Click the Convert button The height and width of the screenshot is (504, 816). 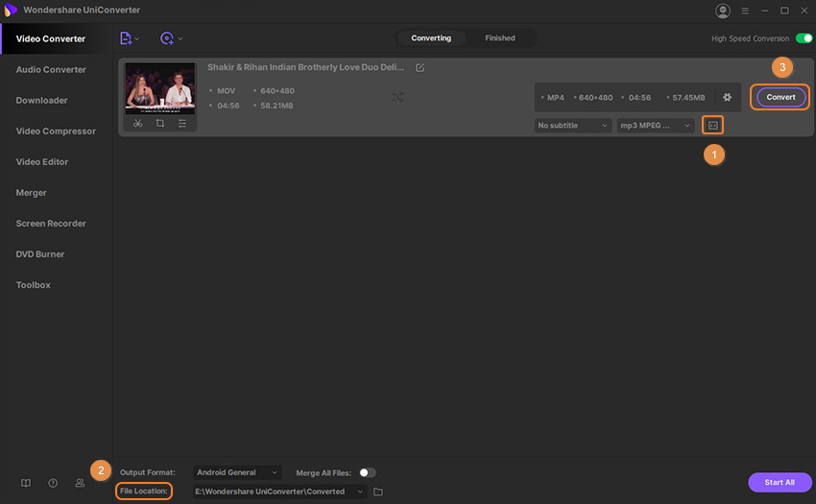(x=780, y=97)
